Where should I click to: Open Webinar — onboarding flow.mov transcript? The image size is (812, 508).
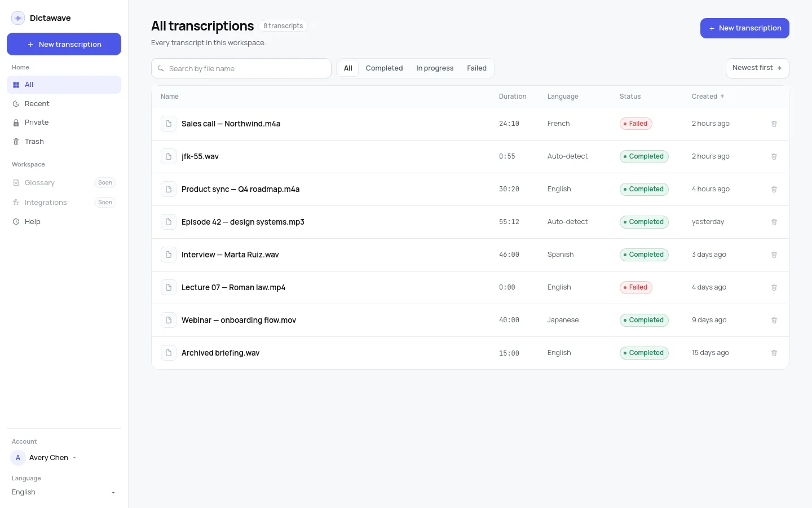(x=239, y=320)
